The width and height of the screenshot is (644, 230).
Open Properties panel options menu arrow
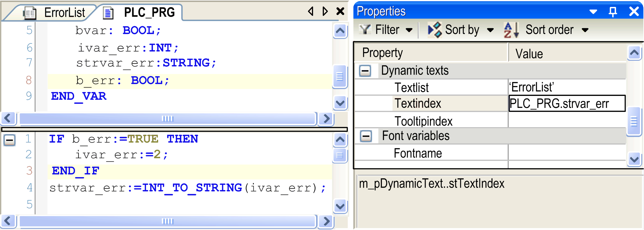(593, 12)
